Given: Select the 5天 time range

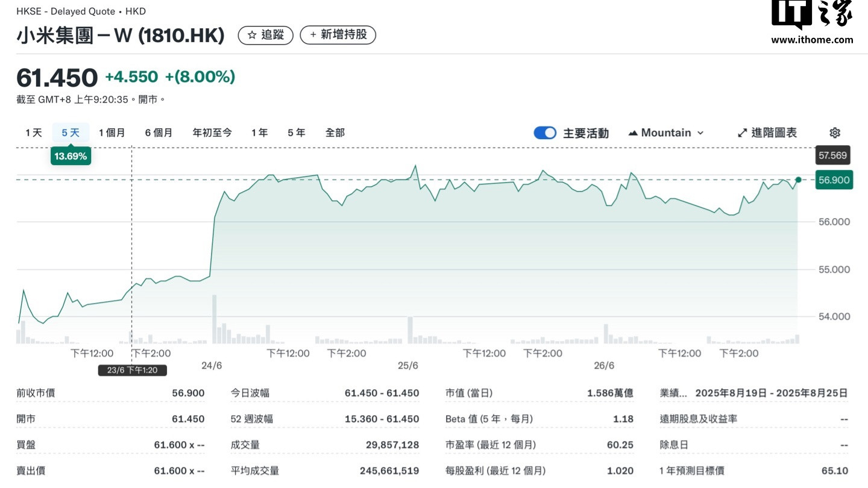Looking at the screenshot, I should click(x=71, y=133).
